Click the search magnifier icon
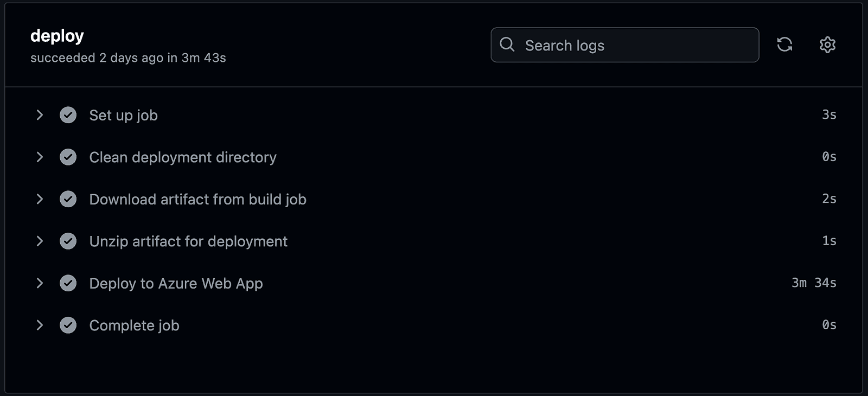The height and width of the screenshot is (396, 868). pyautogui.click(x=507, y=44)
